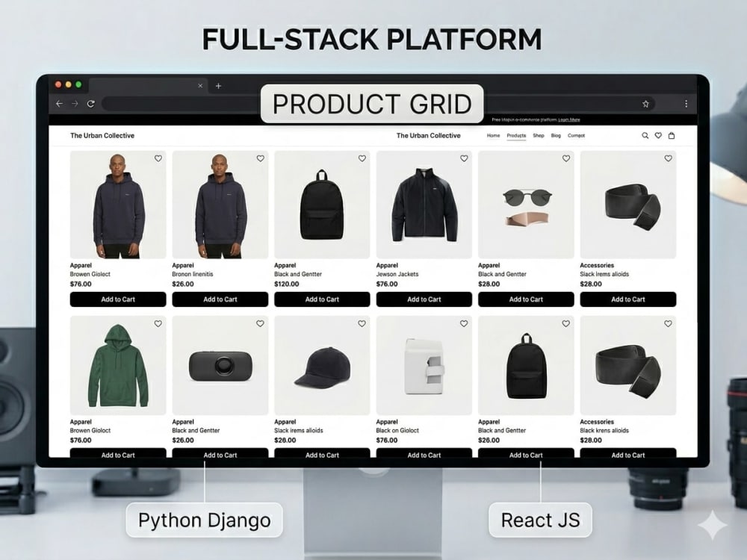Add Jewson Jackets to cart
747x560 pixels.
pyautogui.click(x=424, y=299)
